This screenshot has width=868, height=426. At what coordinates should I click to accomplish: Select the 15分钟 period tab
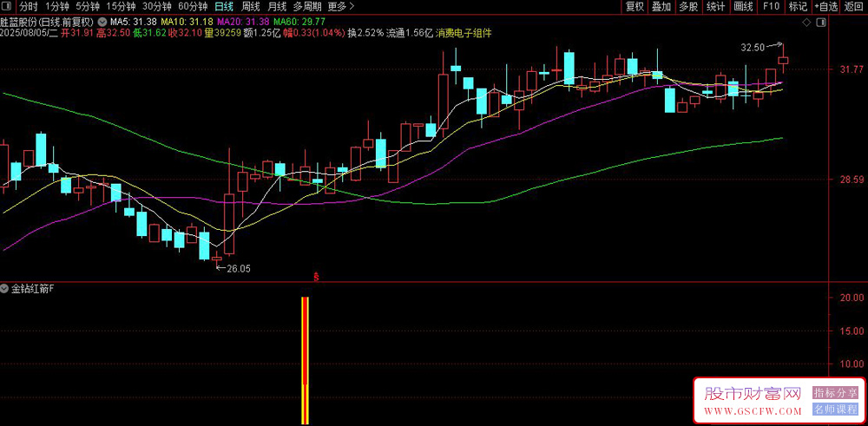tap(120, 7)
